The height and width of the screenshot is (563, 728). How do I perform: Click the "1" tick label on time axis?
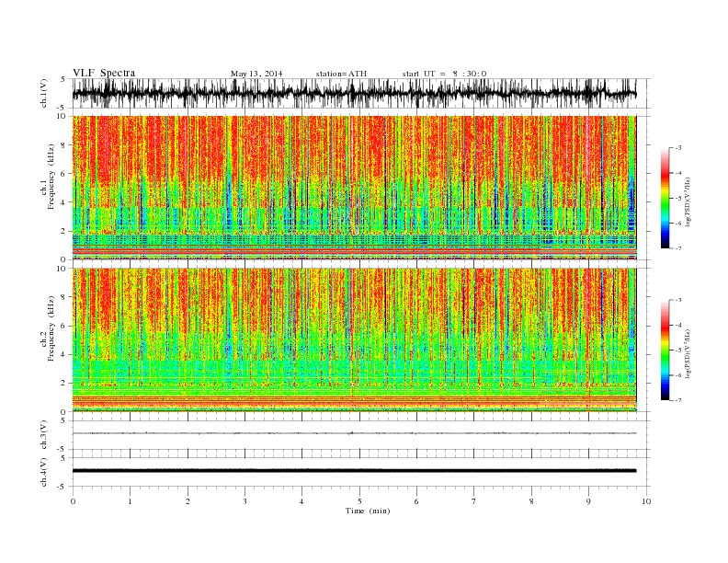coord(130,501)
